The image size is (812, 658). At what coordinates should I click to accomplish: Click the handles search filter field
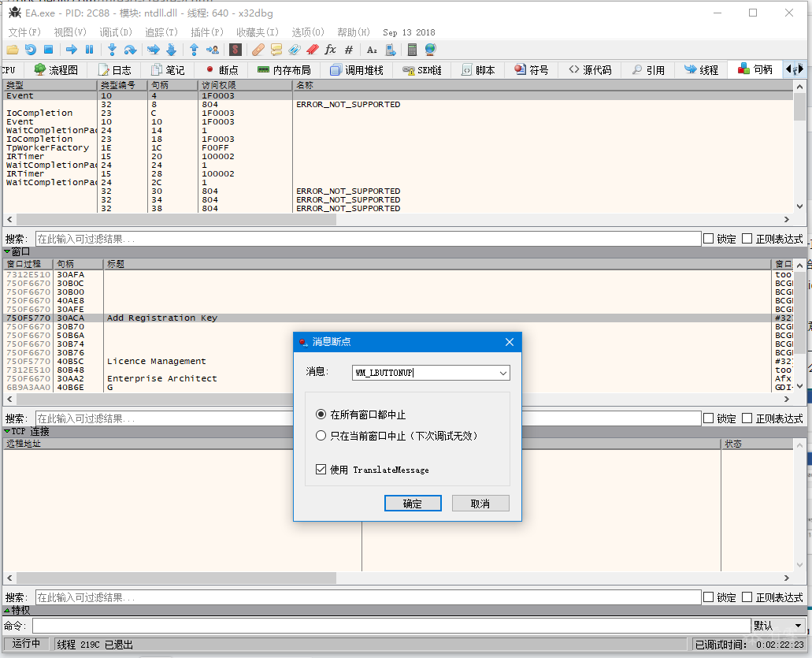click(x=369, y=239)
